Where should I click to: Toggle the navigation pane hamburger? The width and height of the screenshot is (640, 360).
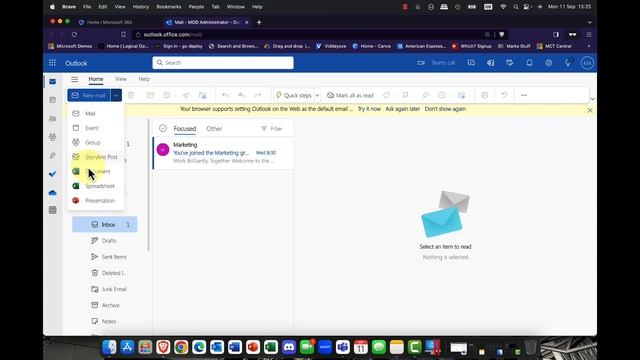click(x=74, y=79)
